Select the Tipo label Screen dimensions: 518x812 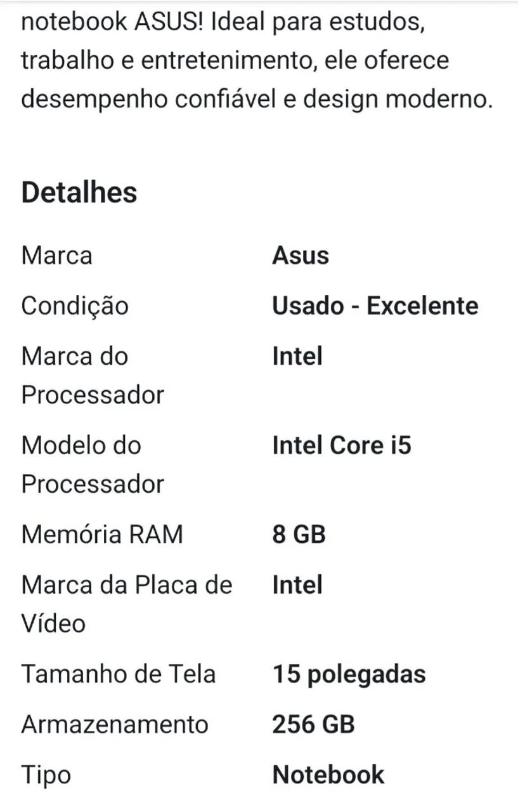[x=46, y=776]
